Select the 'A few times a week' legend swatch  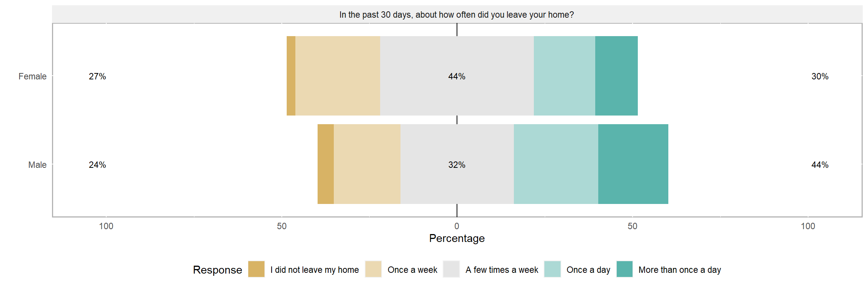(x=451, y=269)
